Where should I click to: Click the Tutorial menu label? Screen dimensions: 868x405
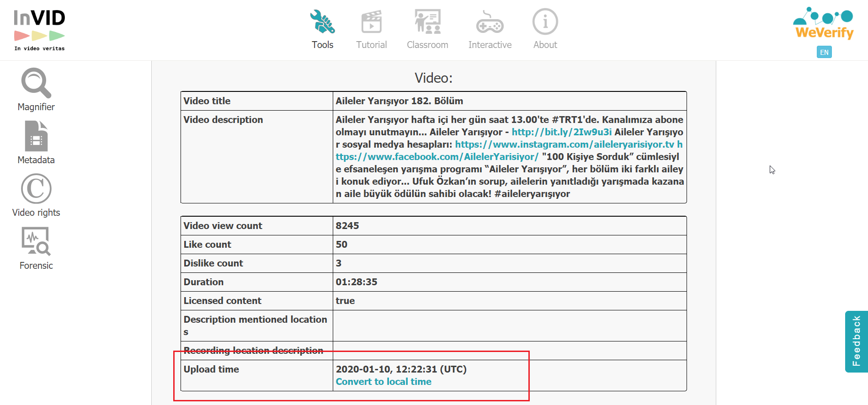click(x=372, y=45)
